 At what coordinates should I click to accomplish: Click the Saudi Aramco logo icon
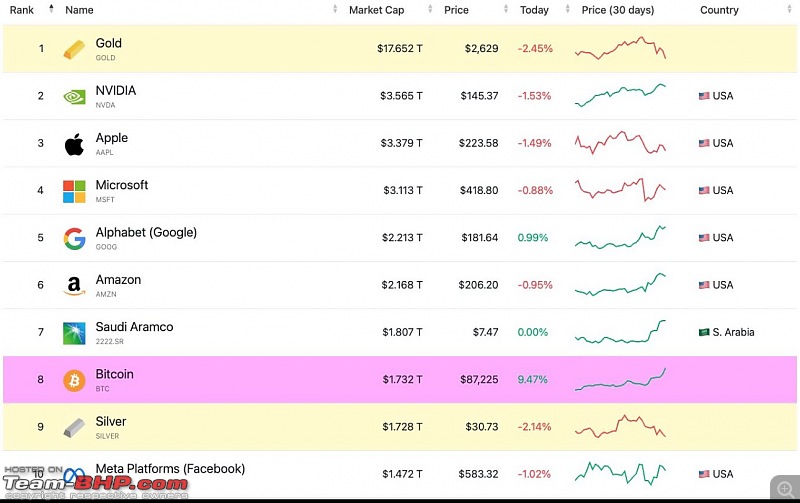pos(74,333)
